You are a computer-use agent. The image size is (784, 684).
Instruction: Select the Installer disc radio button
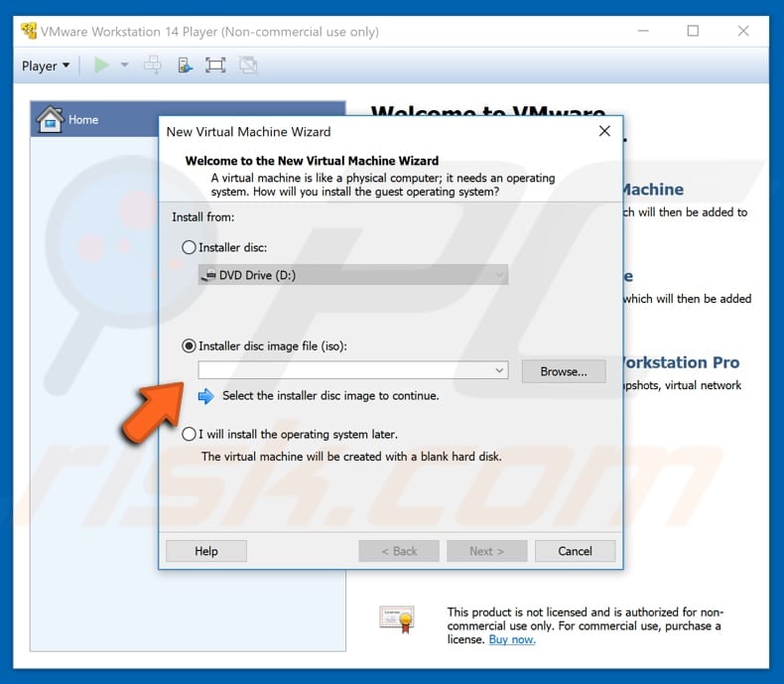tap(189, 247)
